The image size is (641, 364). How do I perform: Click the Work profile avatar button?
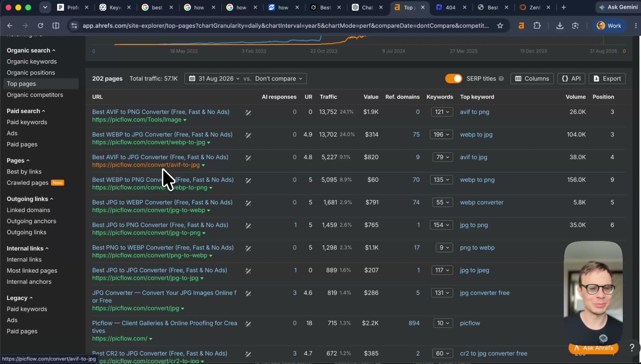tap(609, 26)
